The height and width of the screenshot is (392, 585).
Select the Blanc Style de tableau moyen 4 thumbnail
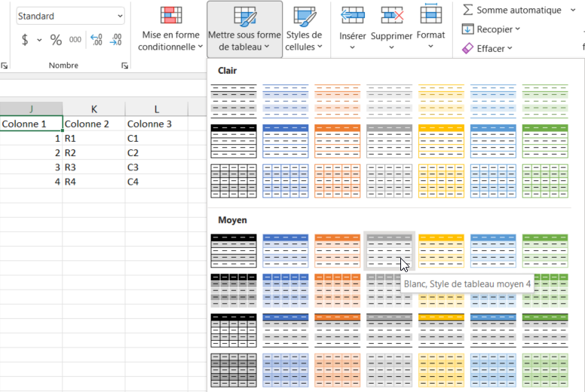click(389, 250)
